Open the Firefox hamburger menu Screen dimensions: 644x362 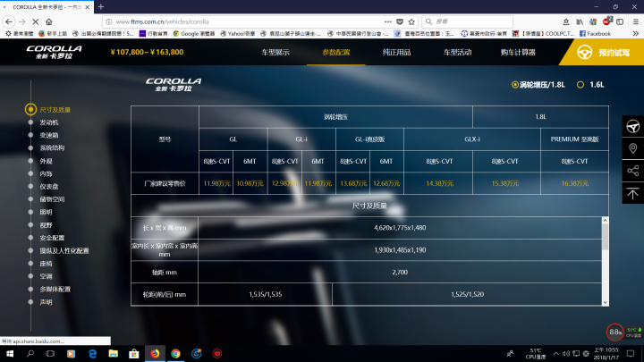tap(636, 21)
